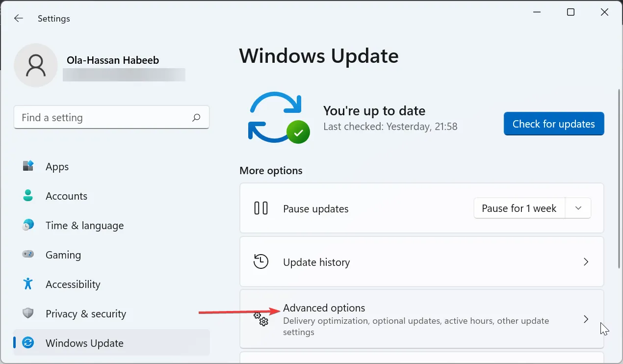Viewport: 623px width, 364px height.
Task: Open the Advanced options chevron
Action: 586,319
